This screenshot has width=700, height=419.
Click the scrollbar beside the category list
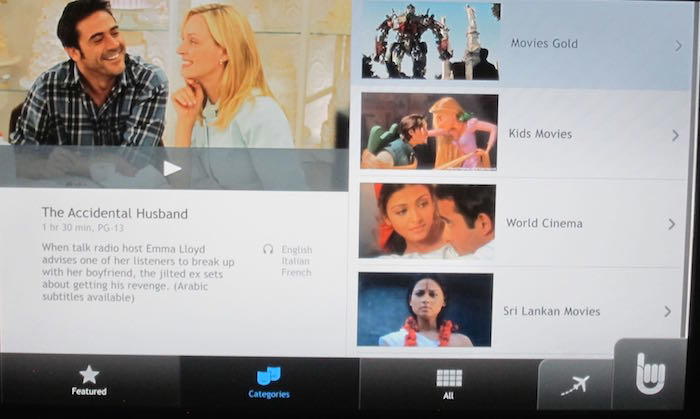pos(691,170)
